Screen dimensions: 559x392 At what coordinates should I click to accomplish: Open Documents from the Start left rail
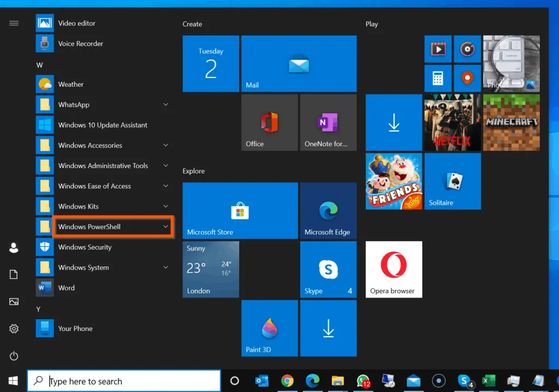(14, 274)
